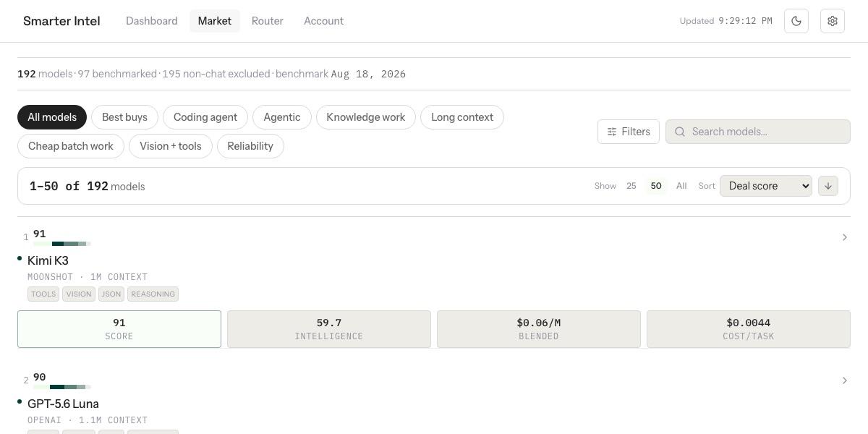Click OPENAI · 1.1M CONTEXT text
This screenshot has width=868, height=434.
click(88, 420)
